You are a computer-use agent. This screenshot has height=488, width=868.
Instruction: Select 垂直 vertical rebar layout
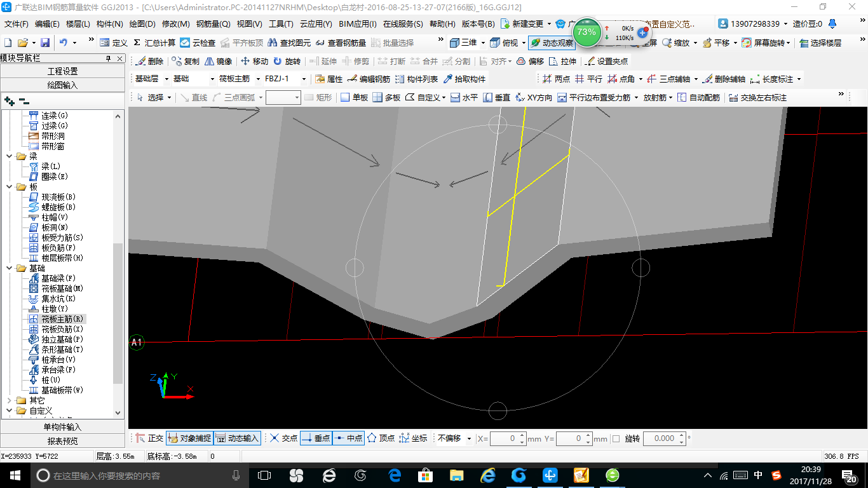tap(497, 97)
